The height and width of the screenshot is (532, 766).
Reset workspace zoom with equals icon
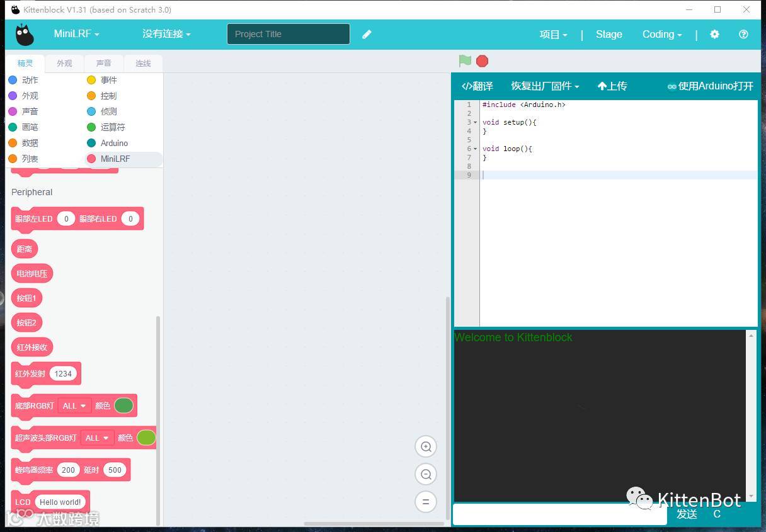tap(426, 502)
